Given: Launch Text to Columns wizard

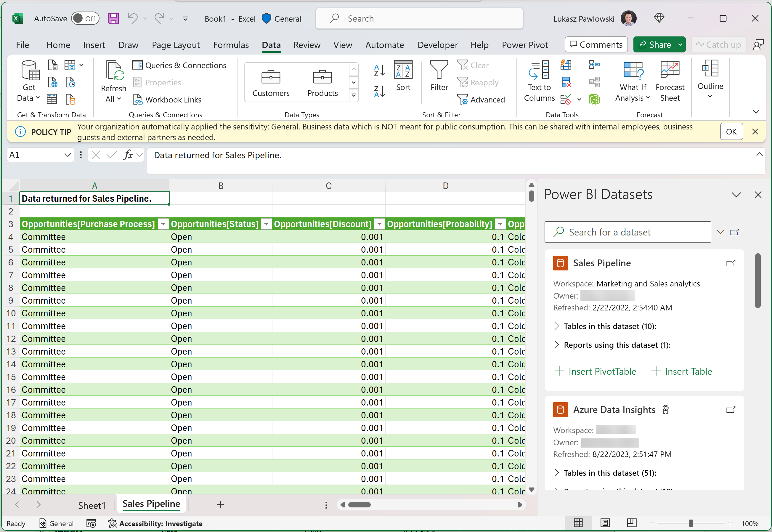Looking at the screenshot, I should tap(539, 81).
